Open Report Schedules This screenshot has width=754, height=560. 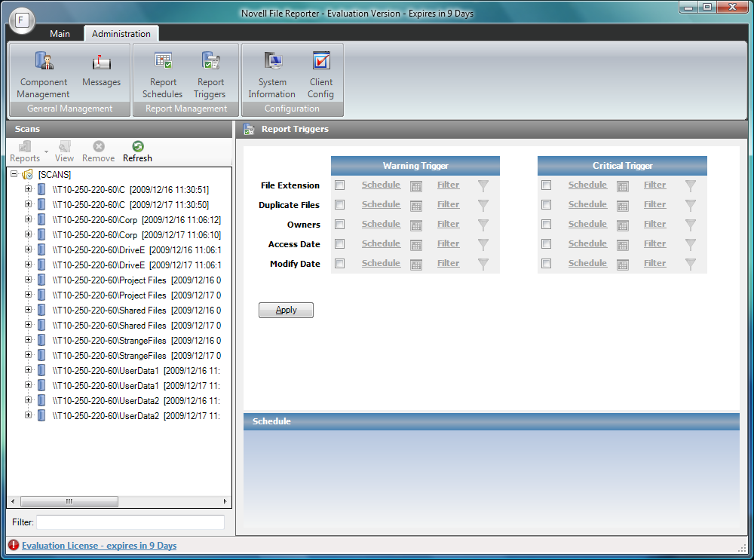[163, 75]
